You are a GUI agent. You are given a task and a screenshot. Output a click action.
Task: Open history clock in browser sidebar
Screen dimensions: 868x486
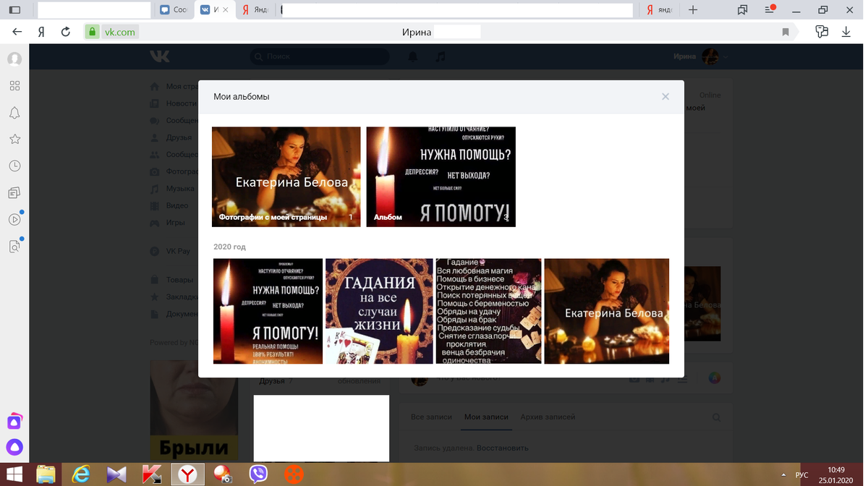[14, 166]
